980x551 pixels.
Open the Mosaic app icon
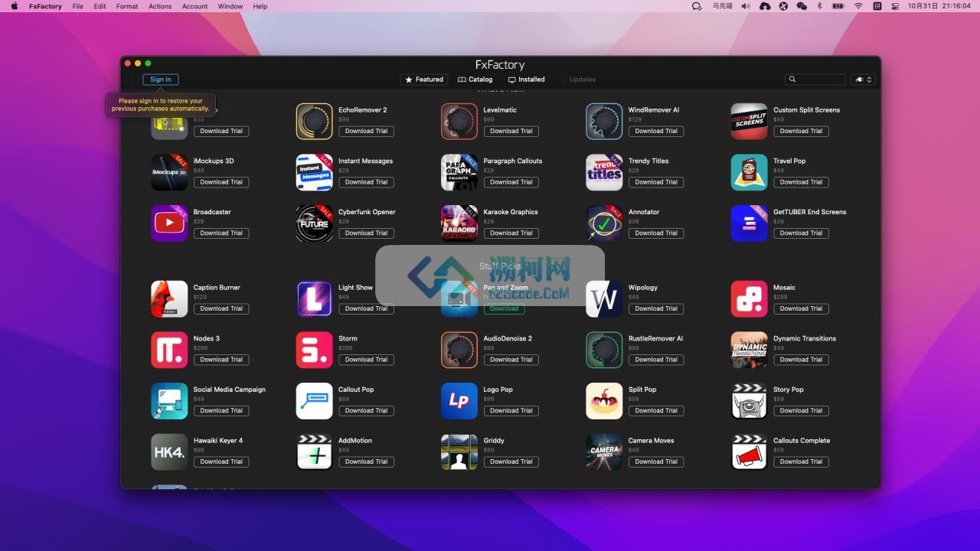click(749, 298)
